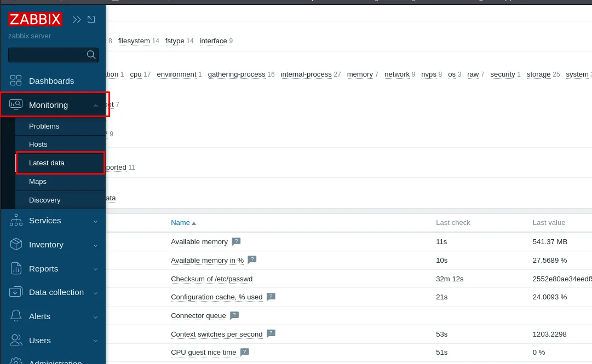Filter by network tag
592x364 pixels.
[x=397, y=74]
